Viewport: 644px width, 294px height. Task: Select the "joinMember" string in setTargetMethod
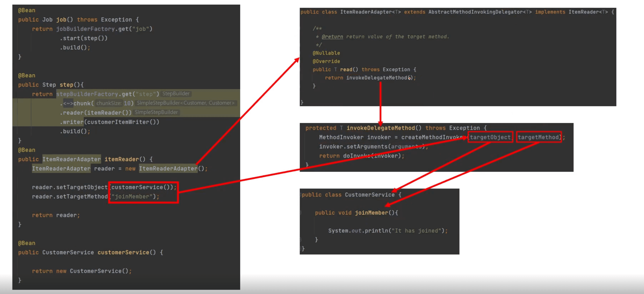132,197
